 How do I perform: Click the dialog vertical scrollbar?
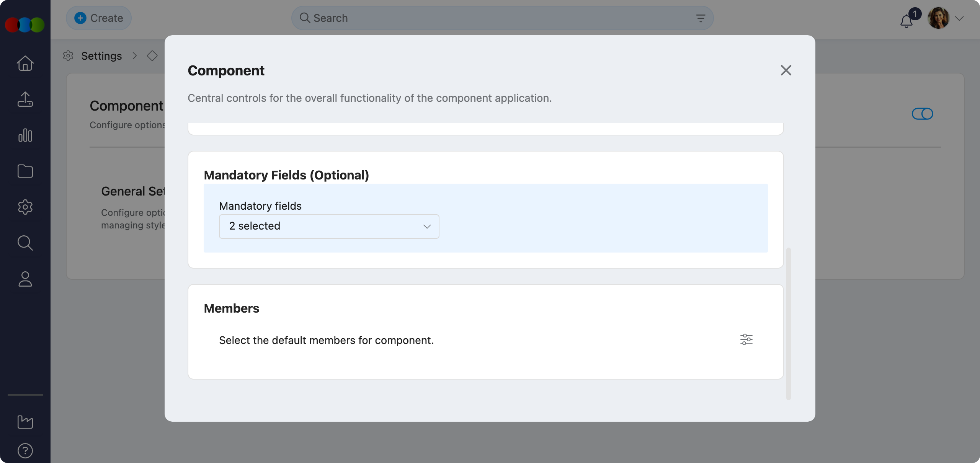(788, 323)
